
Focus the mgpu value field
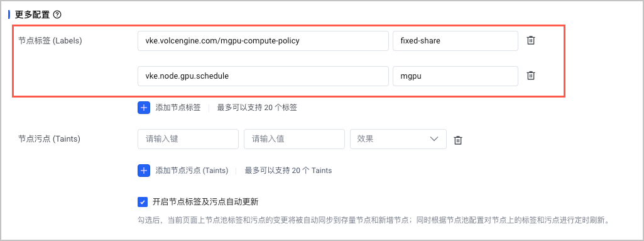(x=456, y=76)
